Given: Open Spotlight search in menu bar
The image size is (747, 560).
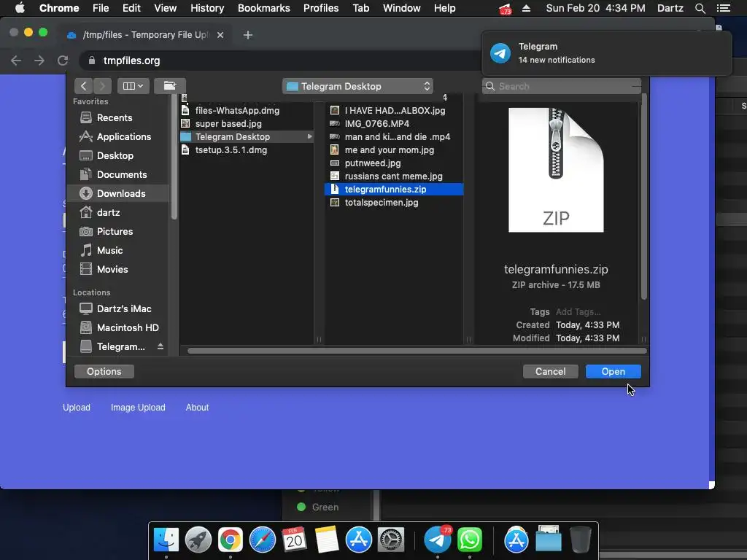Looking at the screenshot, I should tap(700, 8).
